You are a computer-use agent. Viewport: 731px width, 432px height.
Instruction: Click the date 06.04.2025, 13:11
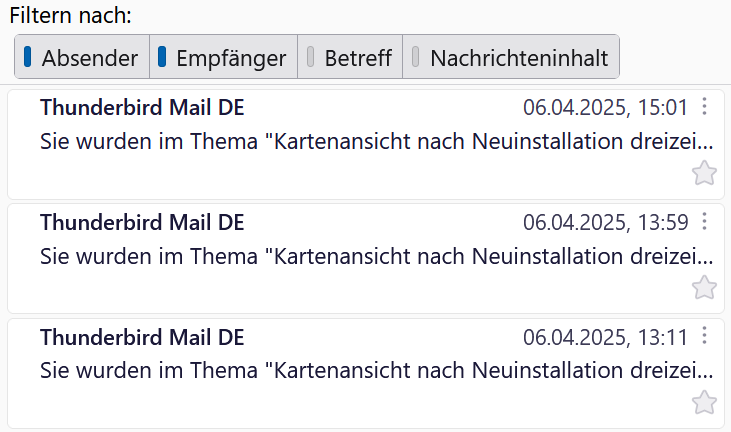(x=605, y=337)
